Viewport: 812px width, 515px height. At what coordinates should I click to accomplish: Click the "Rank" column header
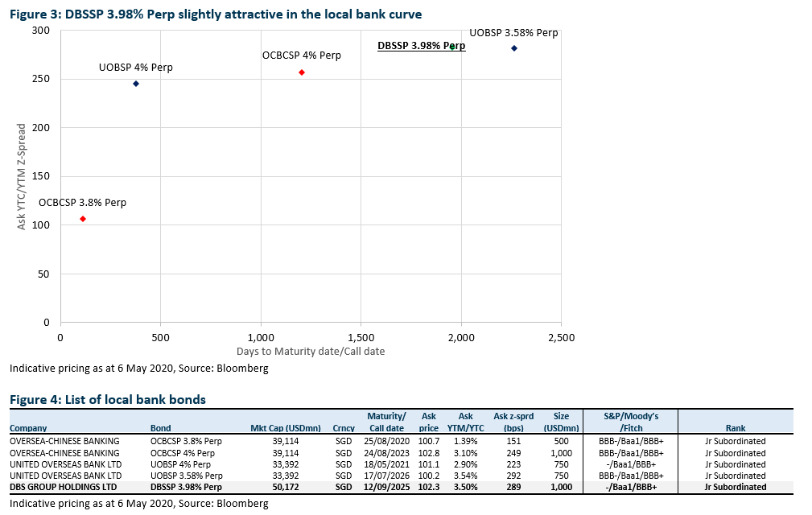pos(736,428)
